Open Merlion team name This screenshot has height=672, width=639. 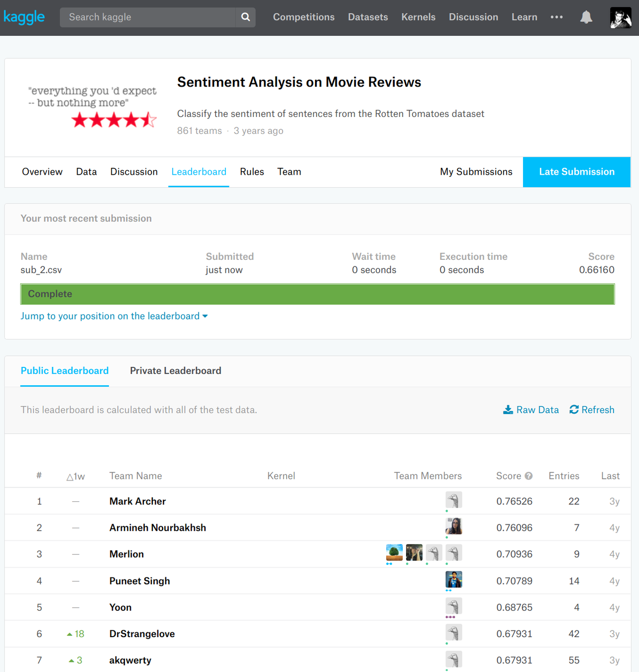coord(126,554)
